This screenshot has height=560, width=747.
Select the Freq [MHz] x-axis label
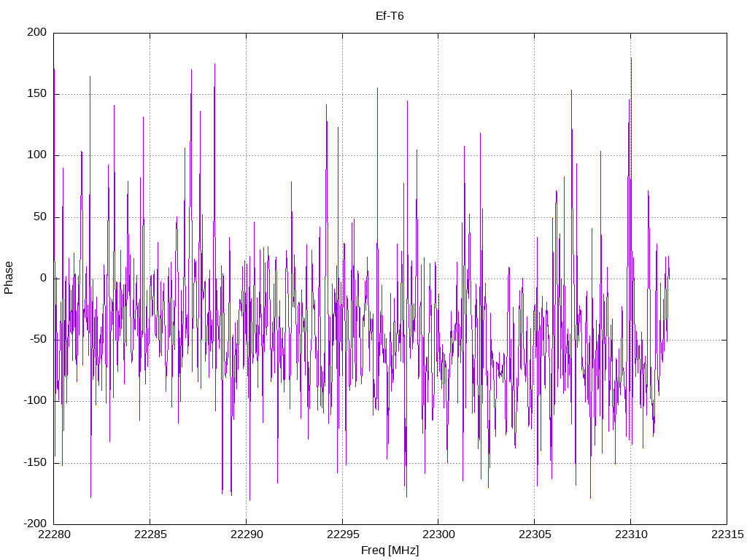(390, 550)
